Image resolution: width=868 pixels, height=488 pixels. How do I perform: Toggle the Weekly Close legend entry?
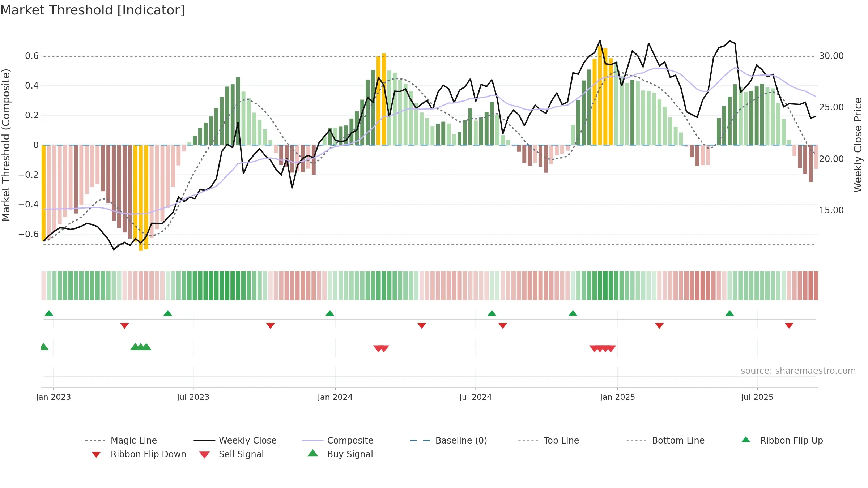235,440
